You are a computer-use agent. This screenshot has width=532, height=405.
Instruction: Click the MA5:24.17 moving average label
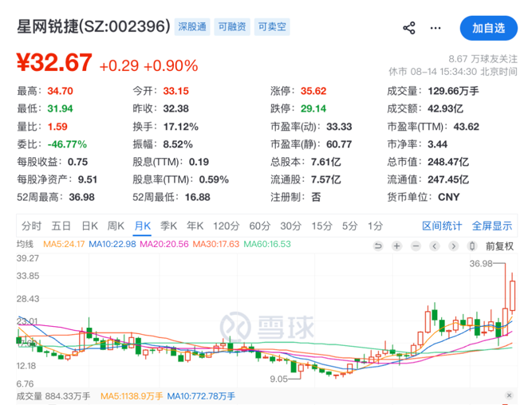pos(64,244)
